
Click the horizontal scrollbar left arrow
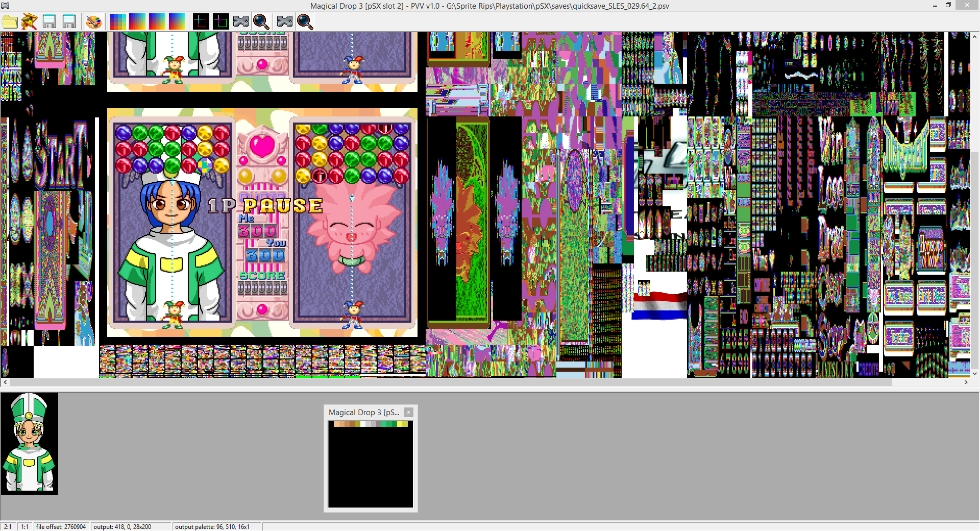tap(5, 382)
